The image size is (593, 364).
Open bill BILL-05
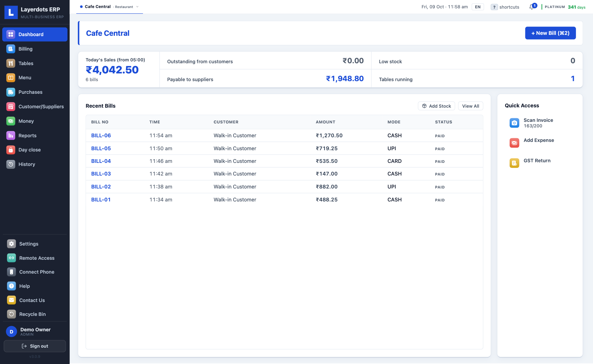pos(101,148)
